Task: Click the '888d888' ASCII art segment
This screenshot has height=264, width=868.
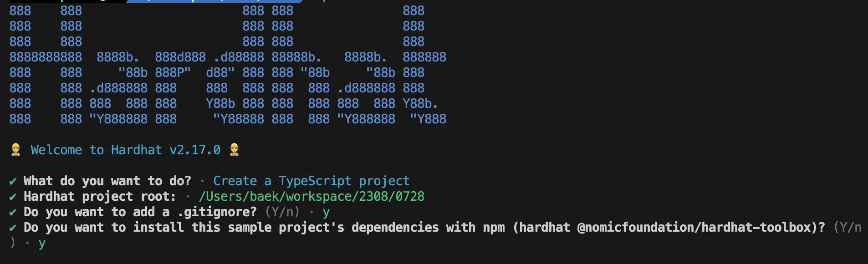Action: click(180, 57)
